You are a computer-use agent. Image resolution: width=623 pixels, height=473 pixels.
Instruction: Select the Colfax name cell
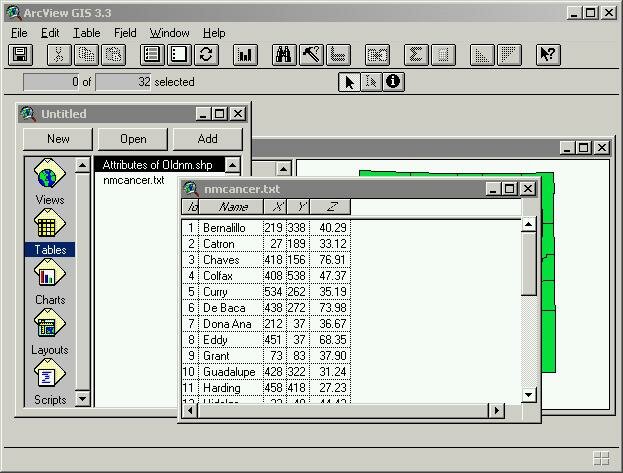(231, 275)
